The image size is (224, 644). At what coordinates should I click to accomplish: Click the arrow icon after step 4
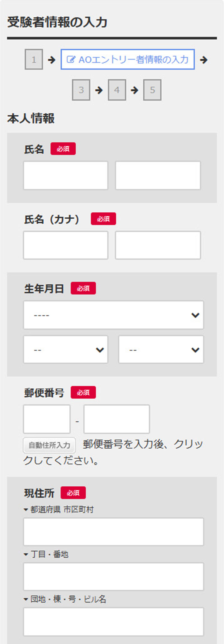(135, 90)
